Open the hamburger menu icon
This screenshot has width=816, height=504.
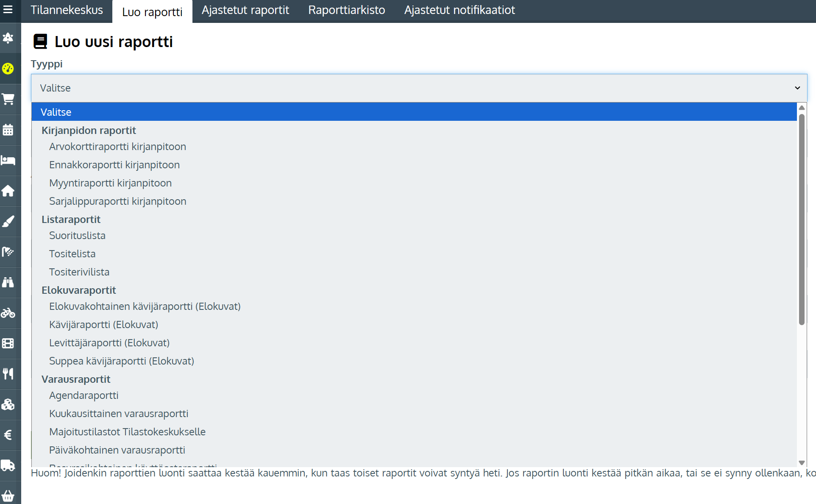[x=8, y=9]
